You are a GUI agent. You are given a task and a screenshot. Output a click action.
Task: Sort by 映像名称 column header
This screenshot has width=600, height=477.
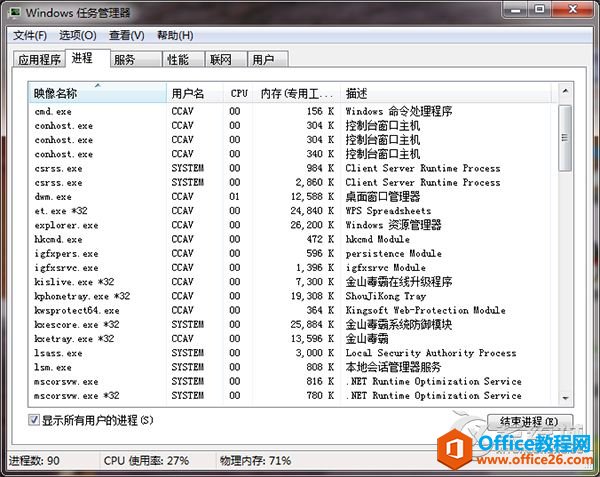click(98, 93)
